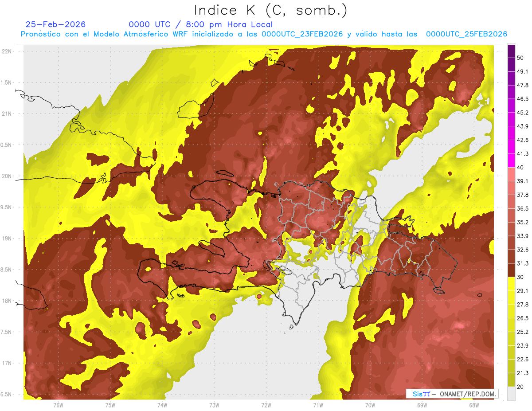Click the "21N" latitude label
Viewport: 532px width, 411px height.
[8, 114]
